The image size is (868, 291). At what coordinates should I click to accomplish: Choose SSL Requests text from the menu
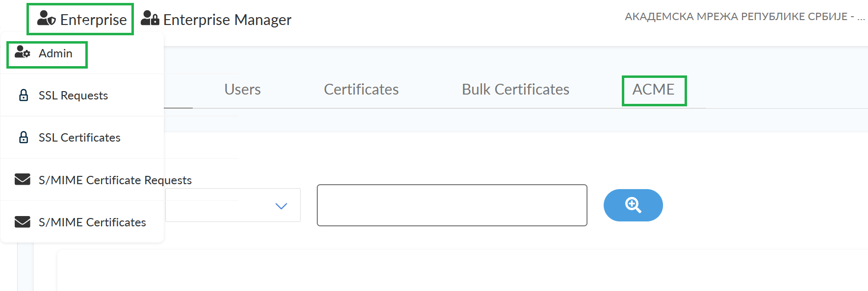point(73,96)
